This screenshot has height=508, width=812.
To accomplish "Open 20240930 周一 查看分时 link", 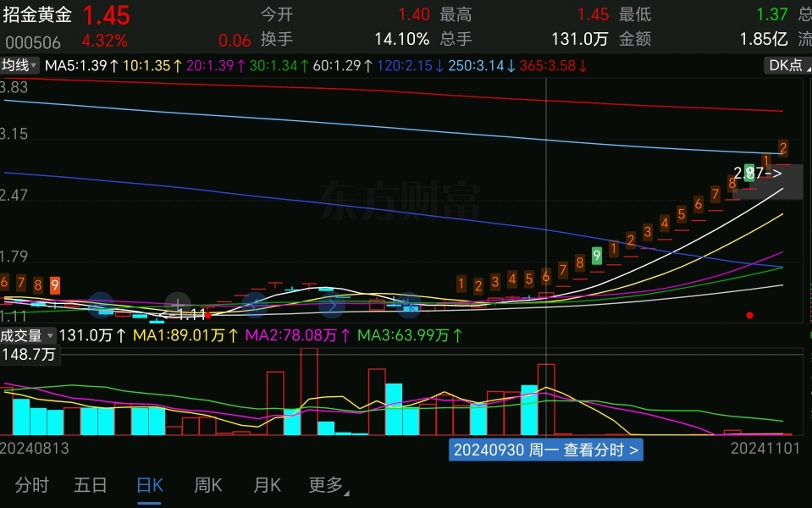I will click(x=546, y=450).
